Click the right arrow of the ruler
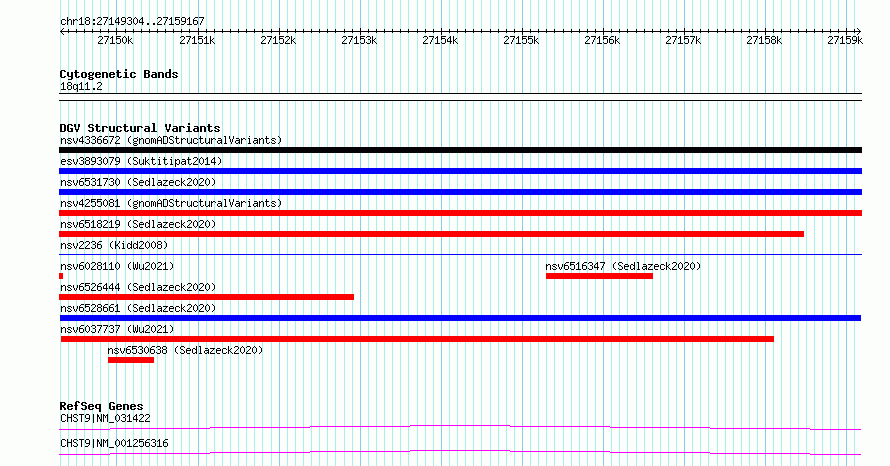 pos(859,32)
